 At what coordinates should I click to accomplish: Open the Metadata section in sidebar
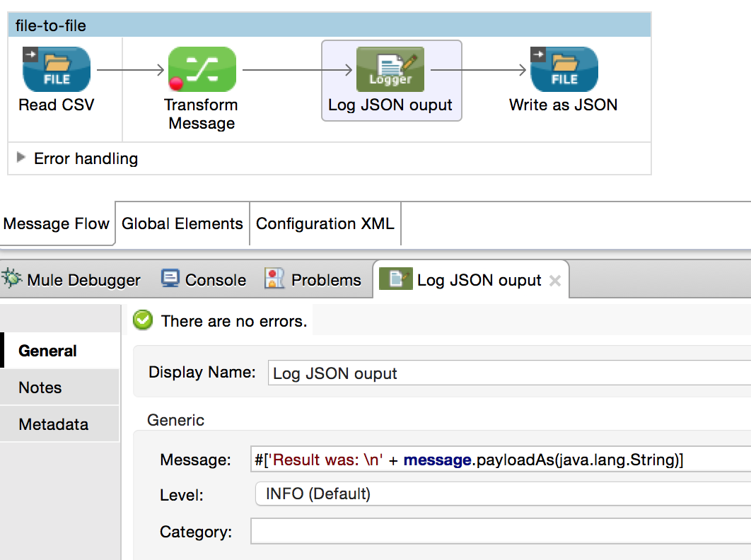pyautogui.click(x=54, y=424)
